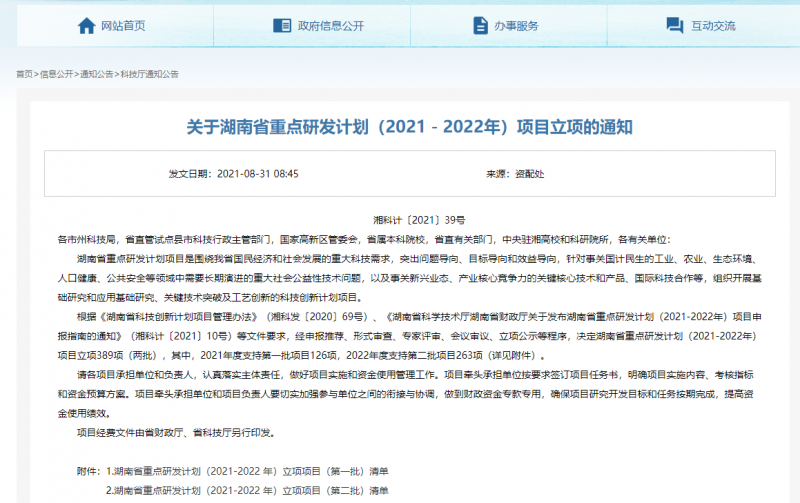
Task: Click the source label 来源：资配处
Action: pyautogui.click(x=515, y=174)
